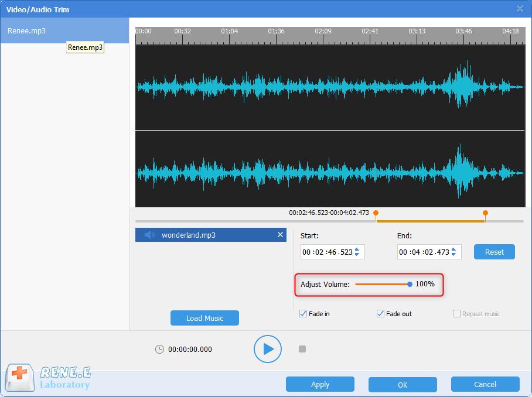Click the upper waveform channel
532x397 pixels.
click(x=330, y=87)
